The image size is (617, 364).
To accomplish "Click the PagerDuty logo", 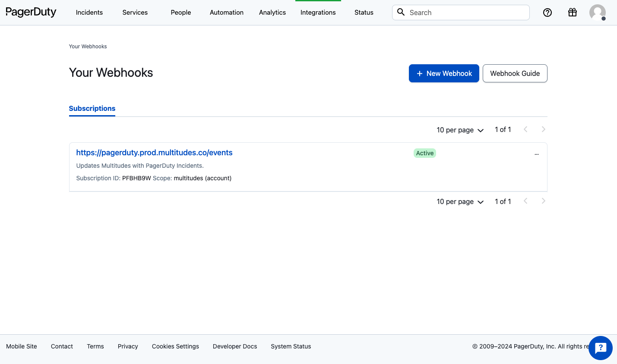I will click(31, 12).
